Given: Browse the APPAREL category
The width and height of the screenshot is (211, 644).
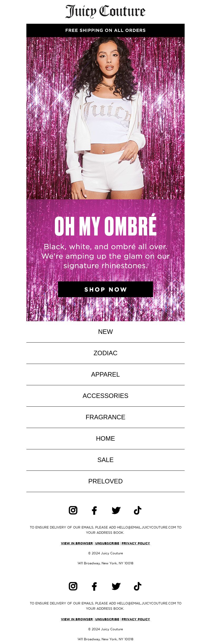Looking at the screenshot, I should [105, 374].
